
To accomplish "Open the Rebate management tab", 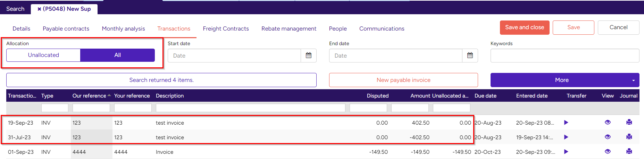I will (x=289, y=29).
